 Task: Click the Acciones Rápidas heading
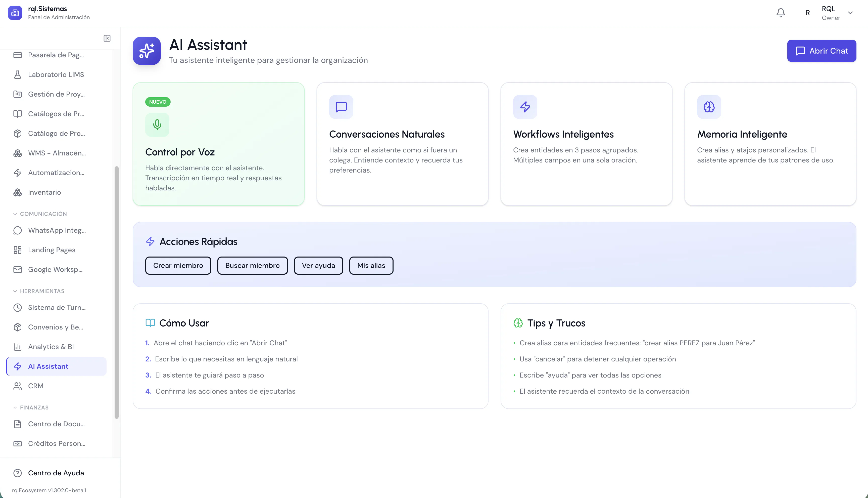click(198, 241)
